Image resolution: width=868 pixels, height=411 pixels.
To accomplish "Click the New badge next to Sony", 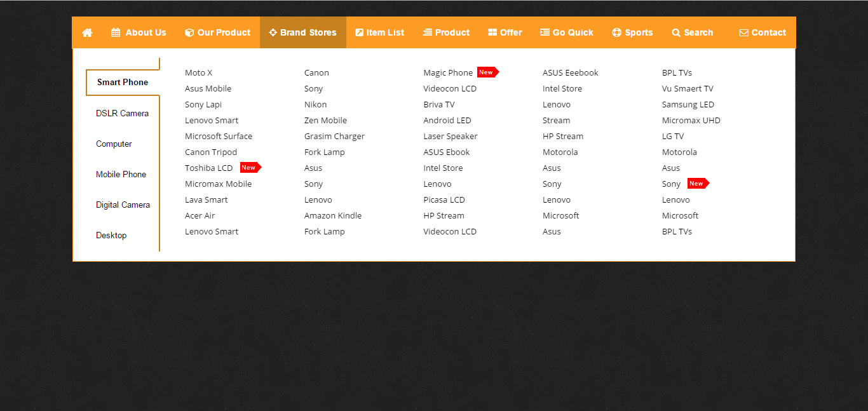I will [x=698, y=184].
